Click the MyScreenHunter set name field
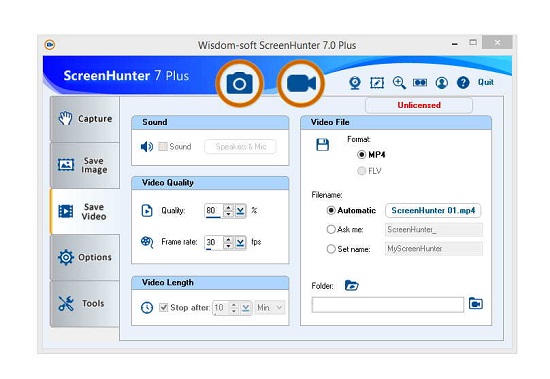Image resolution: width=550 pixels, height=379 pixels. coord(434,249)
